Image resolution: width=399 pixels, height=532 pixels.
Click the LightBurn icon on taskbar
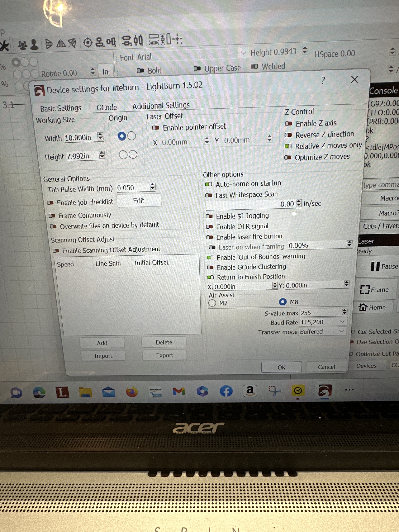pyautogui.click(x=325, y=390)
